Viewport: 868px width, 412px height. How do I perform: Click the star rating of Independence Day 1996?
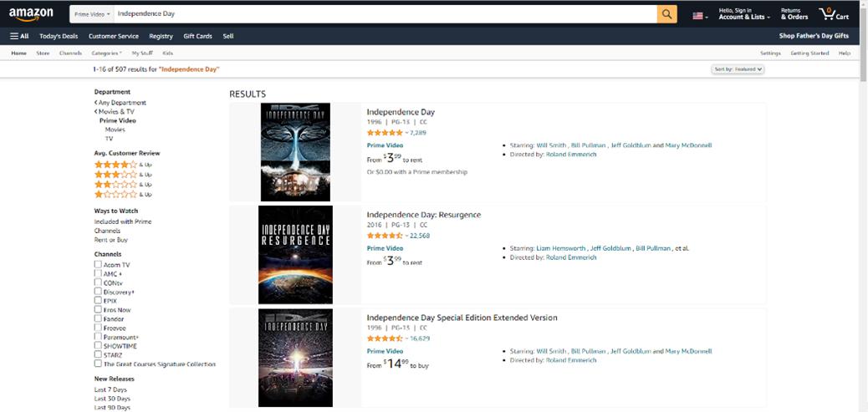tap(385, 133)
